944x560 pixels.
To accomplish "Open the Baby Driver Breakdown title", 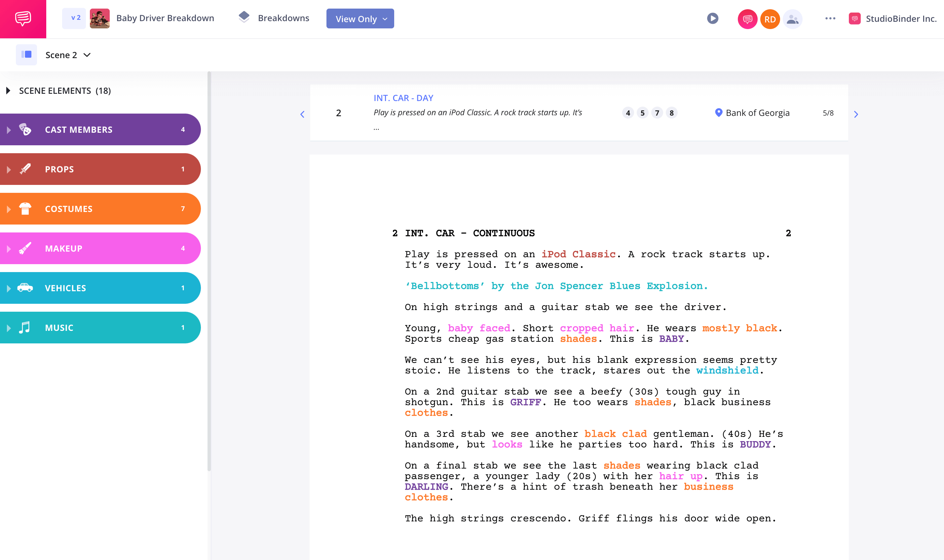I will point(165,18).
